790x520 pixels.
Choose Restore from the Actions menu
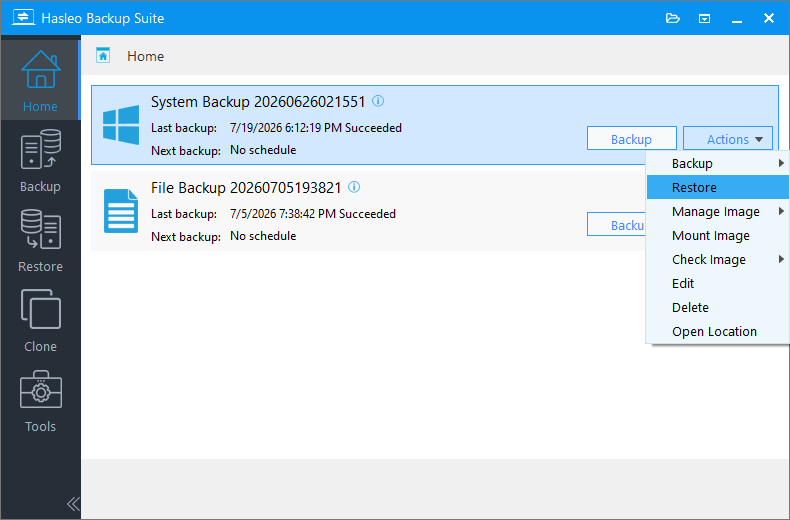point(717,187)
